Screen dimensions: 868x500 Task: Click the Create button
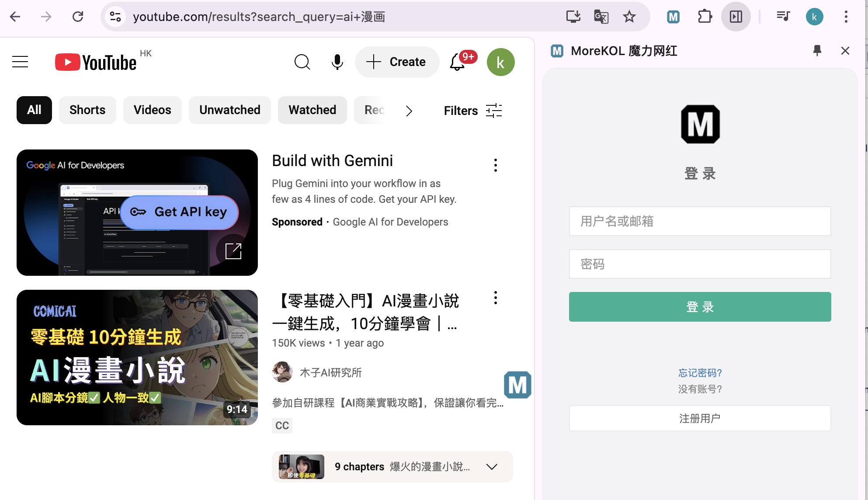tap(397, 62)
